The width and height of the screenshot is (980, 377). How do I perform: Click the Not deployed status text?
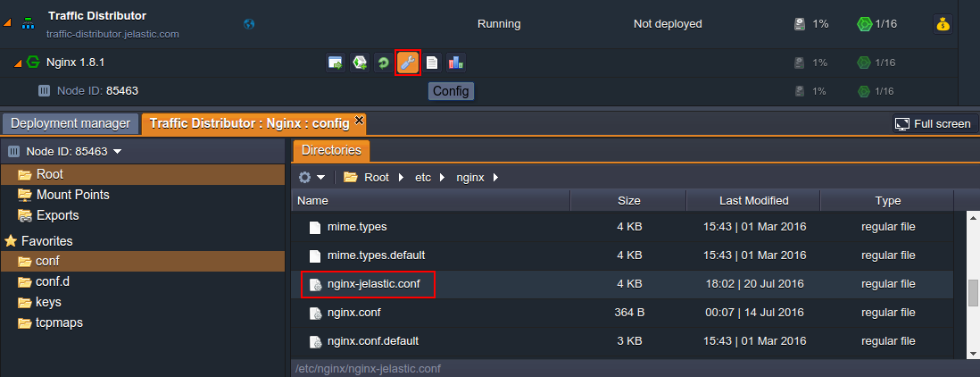[668, 24]
